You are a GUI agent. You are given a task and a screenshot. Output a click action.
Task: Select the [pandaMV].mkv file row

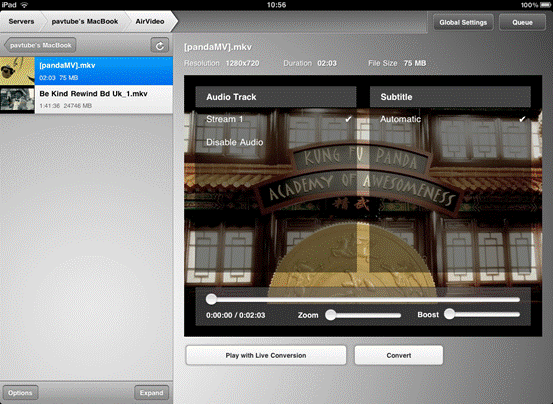pyautogui.click(x=86, y=71)
